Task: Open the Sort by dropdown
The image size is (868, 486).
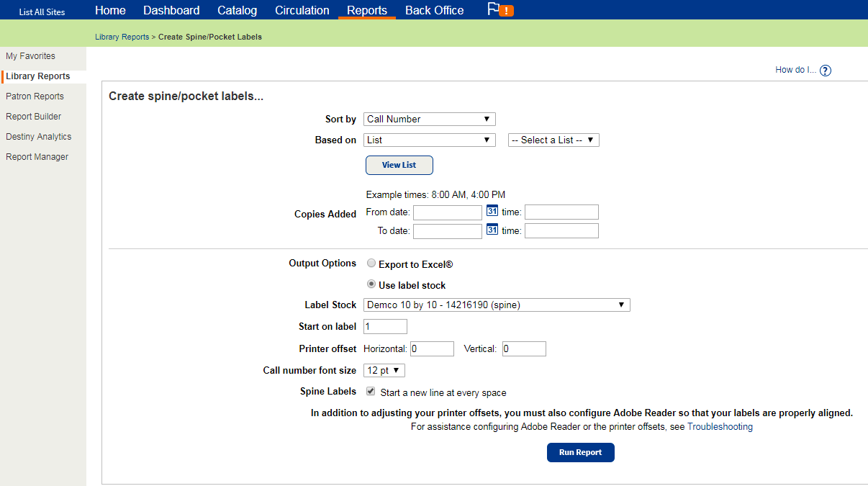Action: pyautogui.click(x=429, y=119)
